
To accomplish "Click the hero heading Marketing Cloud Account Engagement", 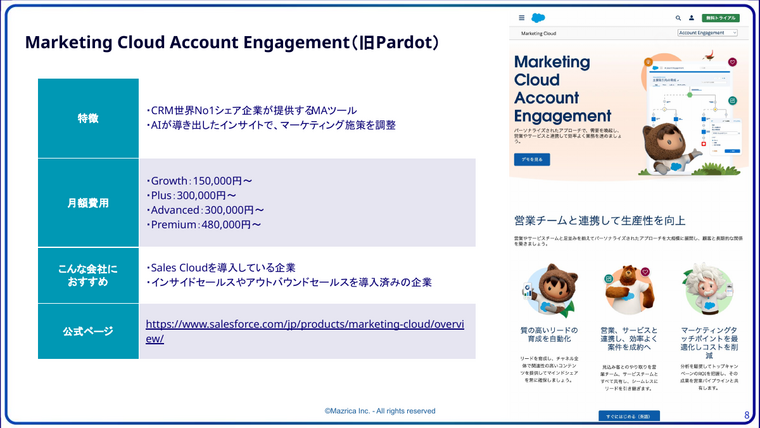I will coord(562,89).
